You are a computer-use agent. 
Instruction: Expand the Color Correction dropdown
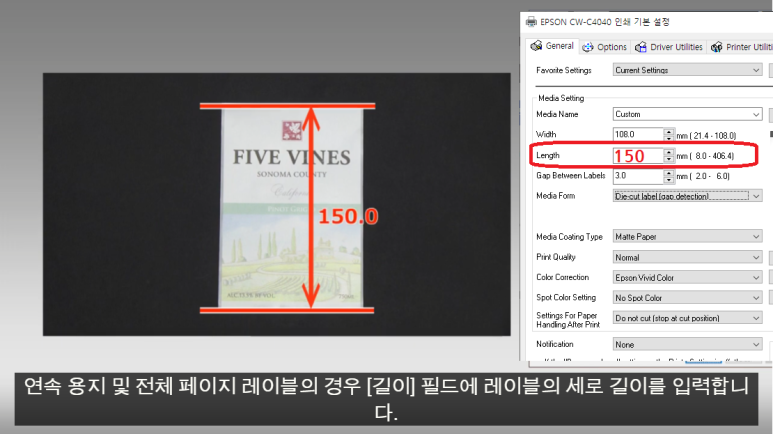tap(688, 278)
